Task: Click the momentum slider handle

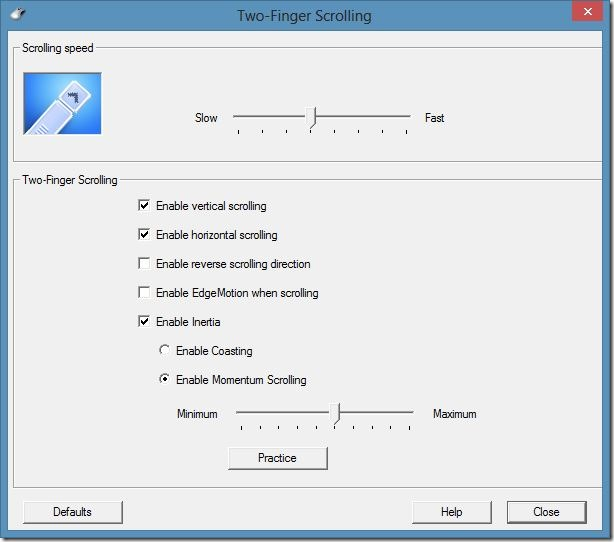Action: (x=337, y=413)
